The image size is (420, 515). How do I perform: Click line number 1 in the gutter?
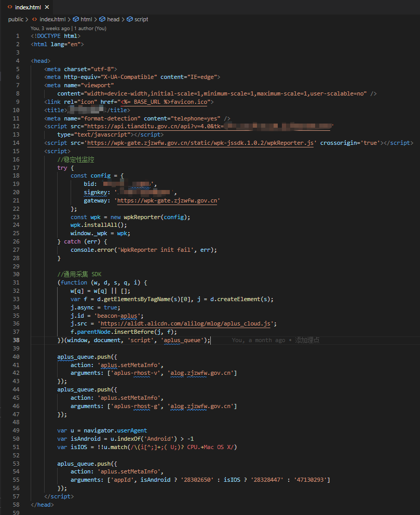pos(18,36)
